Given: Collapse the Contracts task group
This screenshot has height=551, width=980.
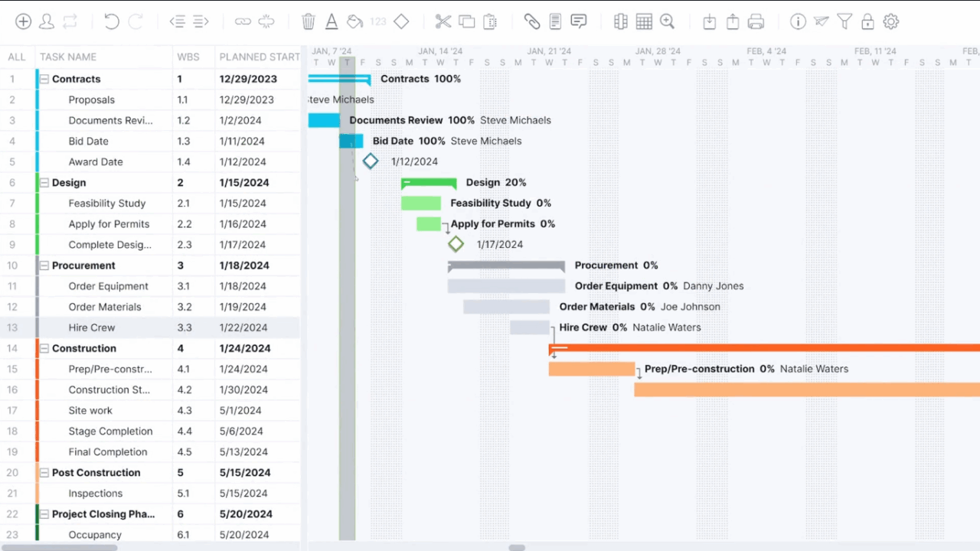Looking at the screenshot, I should point(44,79).
